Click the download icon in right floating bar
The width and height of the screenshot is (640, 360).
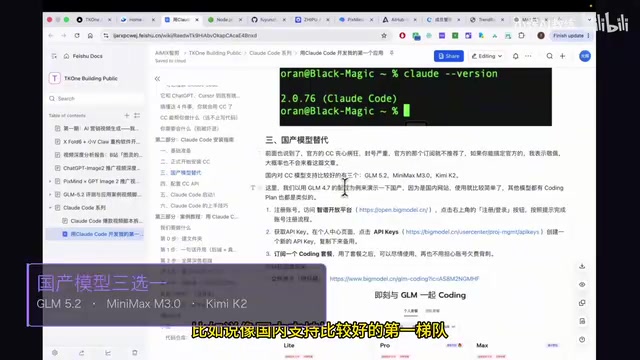pyautogui.click(x=582, y=266)
